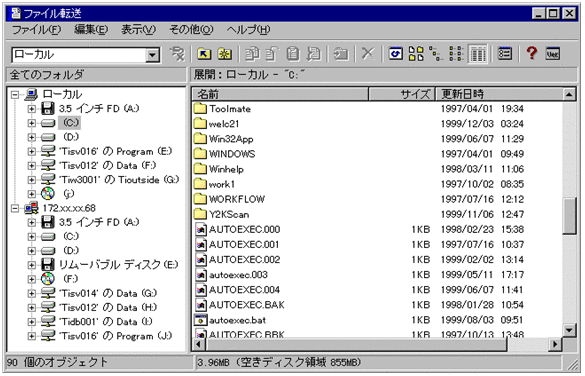
Task: Switch to list view
Action: [456, 54]
